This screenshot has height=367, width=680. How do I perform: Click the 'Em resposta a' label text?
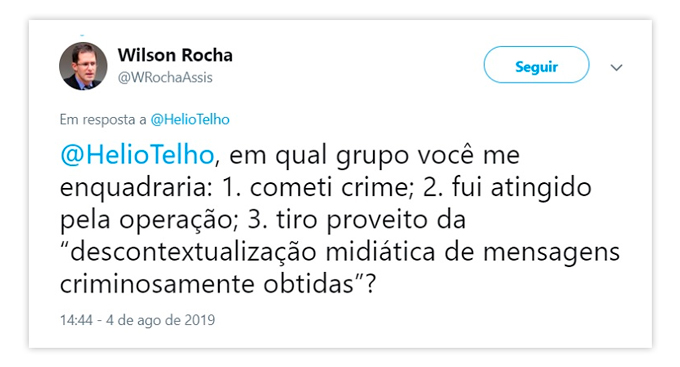click(103, 120)
